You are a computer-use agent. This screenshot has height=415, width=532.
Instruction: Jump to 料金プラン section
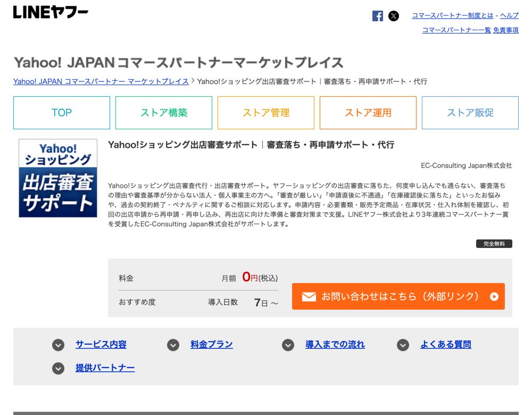click(x=212, y=344)
